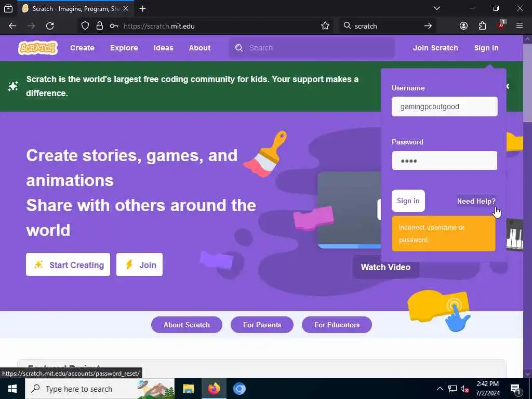Expand the list-all-tabs dropdown arrow
Screen dimensions: 532x399
[437, 8]
